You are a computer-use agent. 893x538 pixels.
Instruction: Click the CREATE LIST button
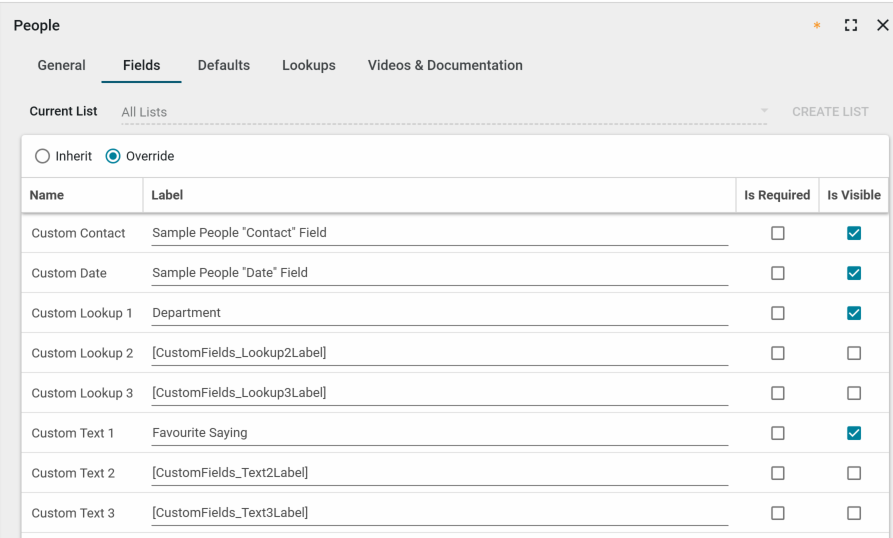pyautogui.click(x=830, y=112)
